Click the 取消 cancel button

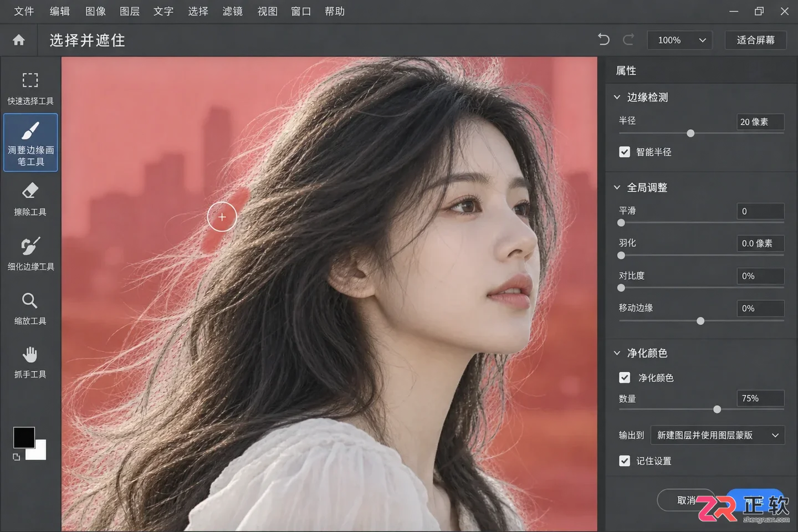687,500
